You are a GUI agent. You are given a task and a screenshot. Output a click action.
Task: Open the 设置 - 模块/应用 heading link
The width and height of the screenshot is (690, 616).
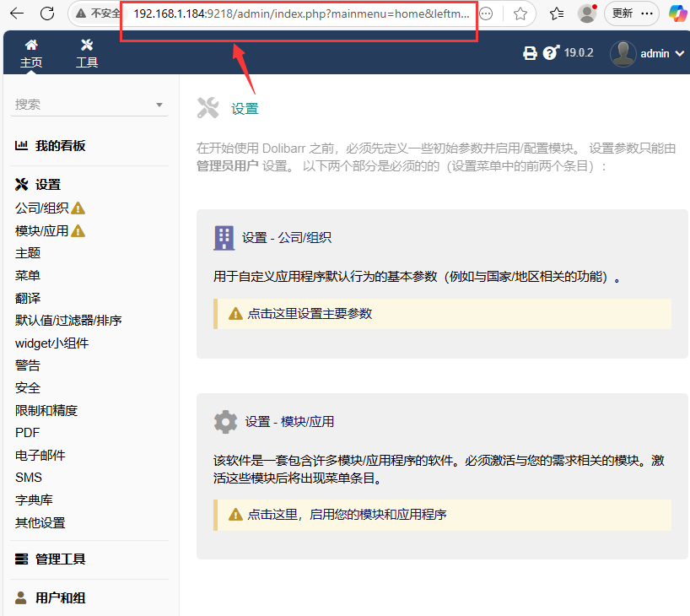tap(289, 422)
